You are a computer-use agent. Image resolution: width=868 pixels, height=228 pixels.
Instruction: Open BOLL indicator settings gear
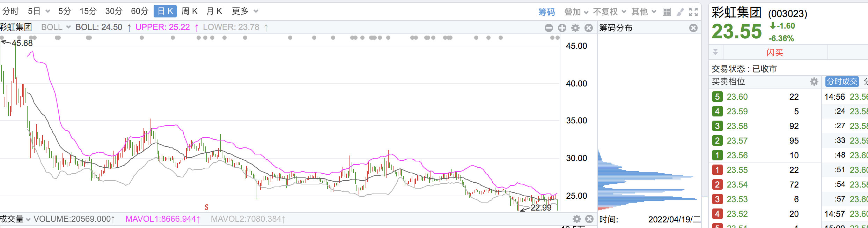coord(575,28)
